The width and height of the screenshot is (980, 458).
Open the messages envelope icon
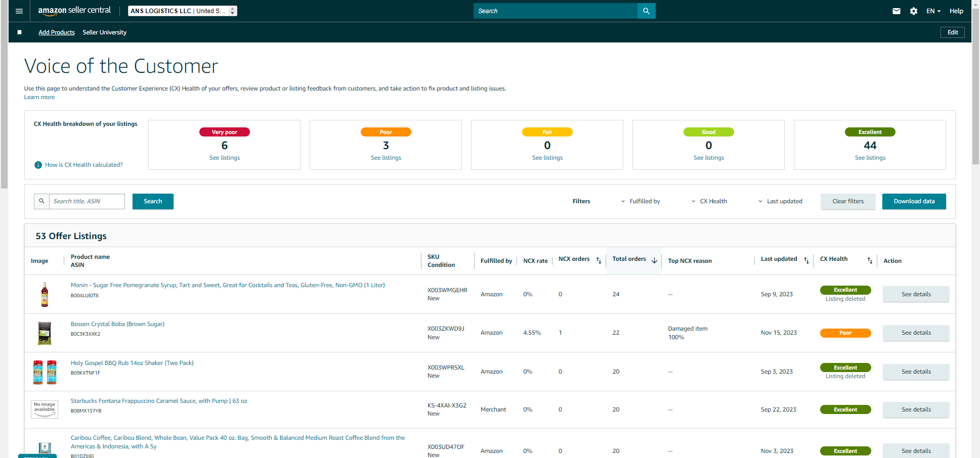[897, 11]
